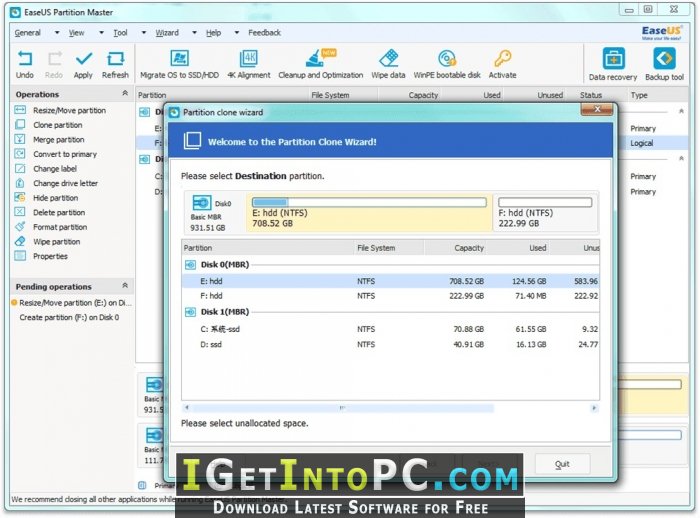Screen dimensions: 700x518
Task: Select E: hdd partition bar in disk map
Action: pos(369,213)
